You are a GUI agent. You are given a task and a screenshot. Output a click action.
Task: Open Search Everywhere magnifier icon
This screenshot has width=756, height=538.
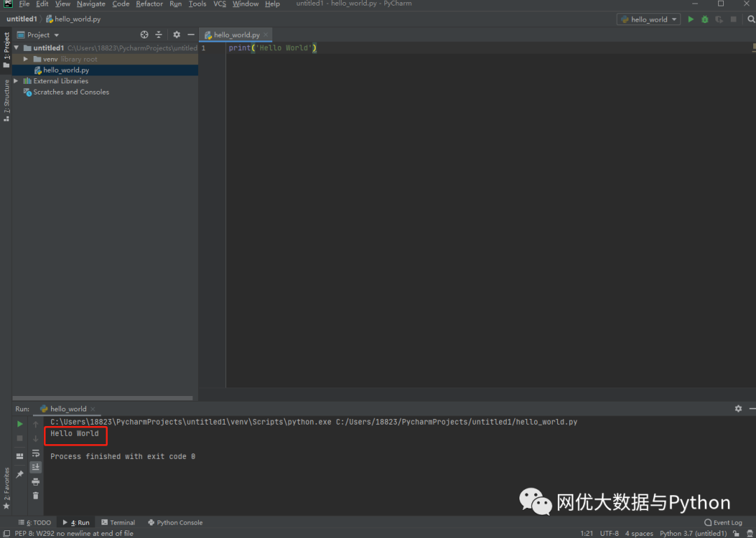(750, 20)
